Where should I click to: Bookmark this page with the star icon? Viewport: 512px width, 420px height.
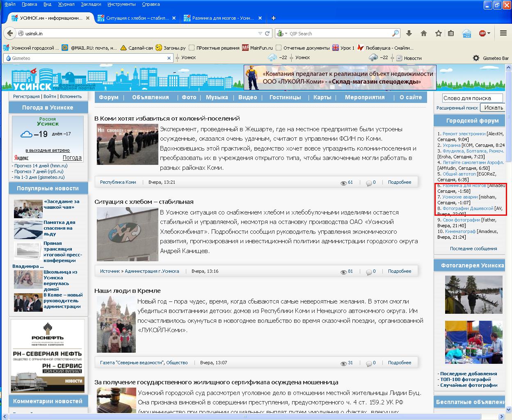439,33
